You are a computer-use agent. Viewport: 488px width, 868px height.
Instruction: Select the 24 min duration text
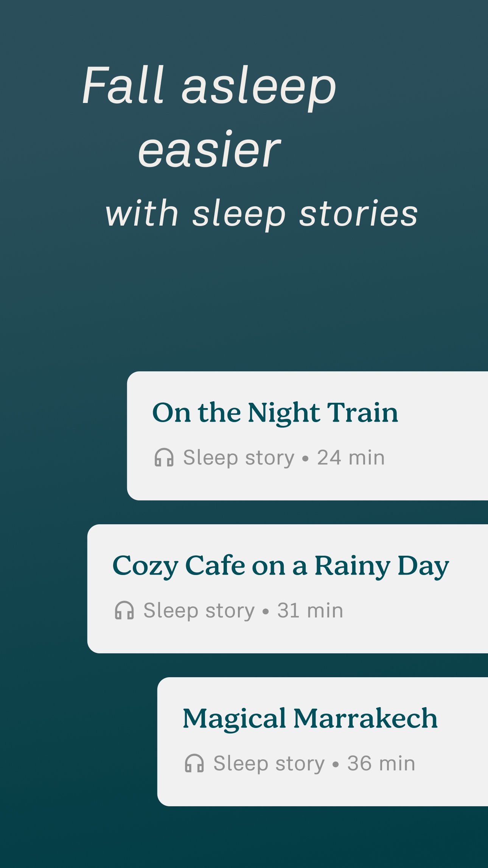[x=351, y=458]
